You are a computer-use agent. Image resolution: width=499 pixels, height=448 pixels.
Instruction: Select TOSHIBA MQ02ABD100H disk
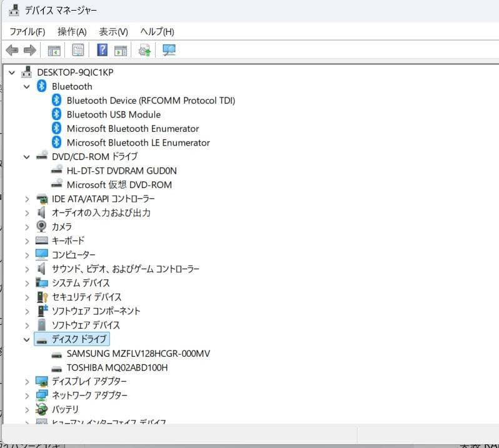coord(117,367)
